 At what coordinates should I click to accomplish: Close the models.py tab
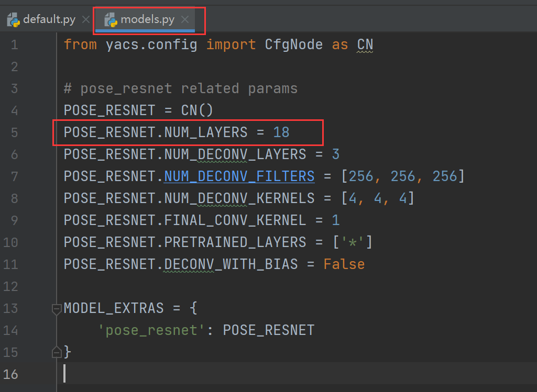[x=185, y=19]
